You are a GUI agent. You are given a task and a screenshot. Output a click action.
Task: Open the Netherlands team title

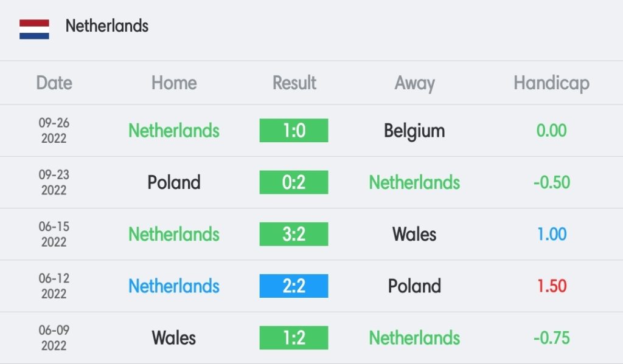point(107,26)
